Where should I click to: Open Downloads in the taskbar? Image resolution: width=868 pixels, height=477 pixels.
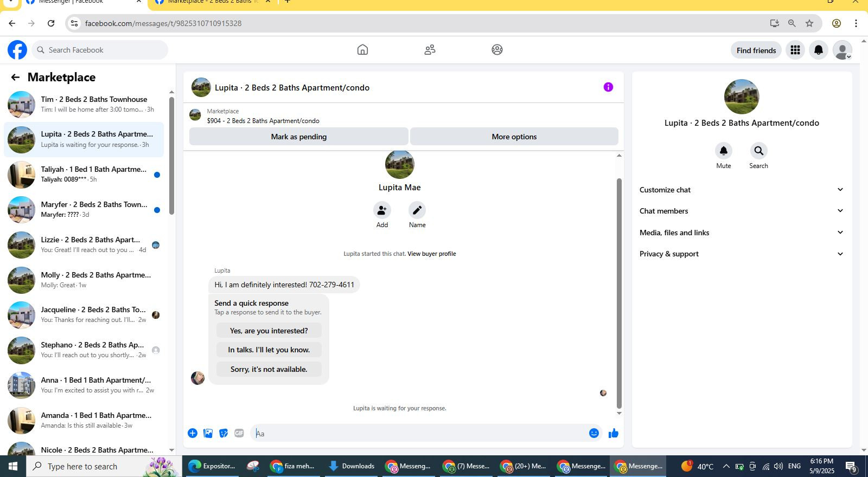tap(352, 466)
